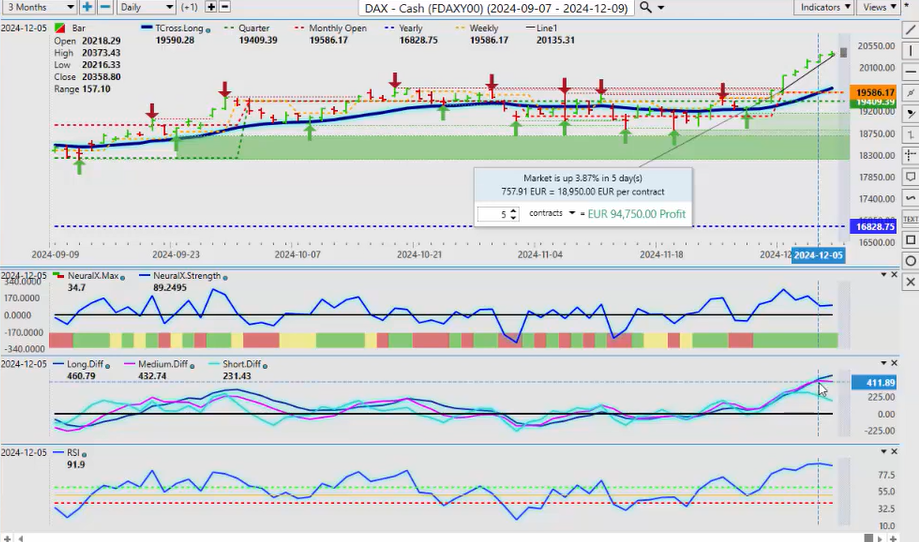Select the TEXT annotation tool
Viewport: 919px width, 542px height.
pos(910,219)
